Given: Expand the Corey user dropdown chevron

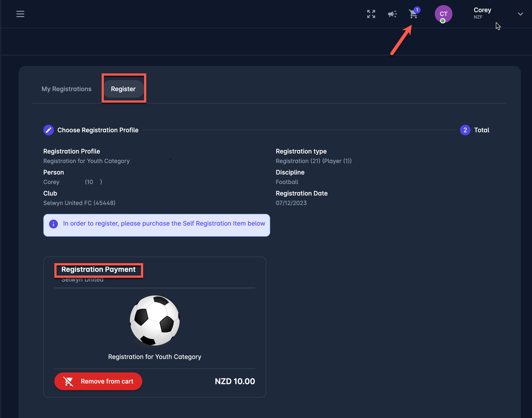Looking at the screenshot, I should (x=520, y=14).
